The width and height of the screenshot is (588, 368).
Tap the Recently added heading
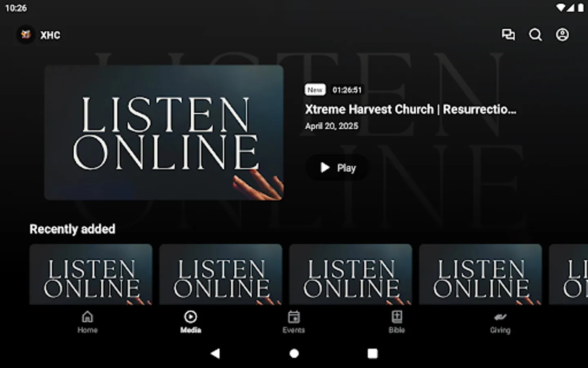72,229
